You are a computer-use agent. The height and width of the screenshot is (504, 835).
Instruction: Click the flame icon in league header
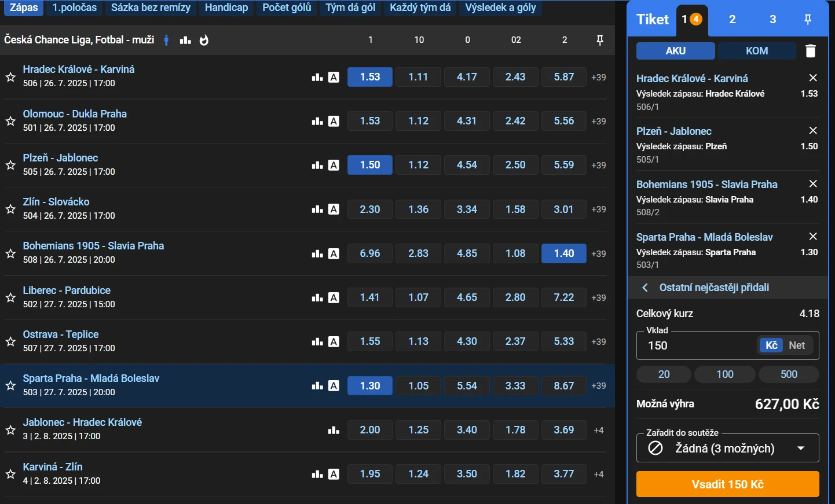point(204,40)
